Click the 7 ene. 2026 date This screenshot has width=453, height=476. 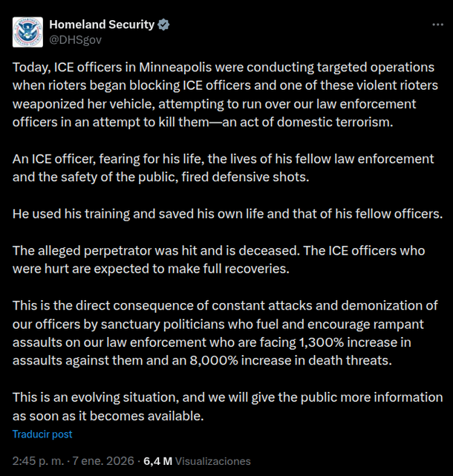tap(108, 461)
